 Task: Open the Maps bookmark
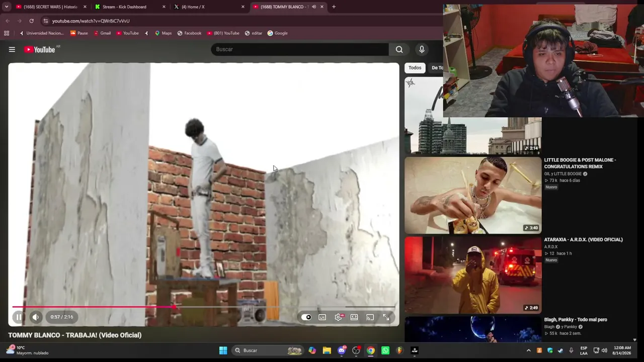[163, 33]
